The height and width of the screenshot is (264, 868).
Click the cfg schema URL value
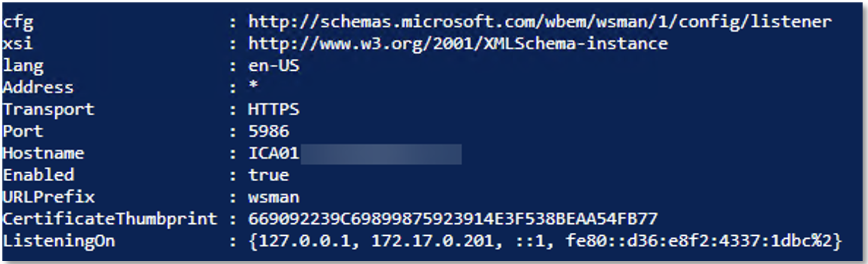click(540, 22)
